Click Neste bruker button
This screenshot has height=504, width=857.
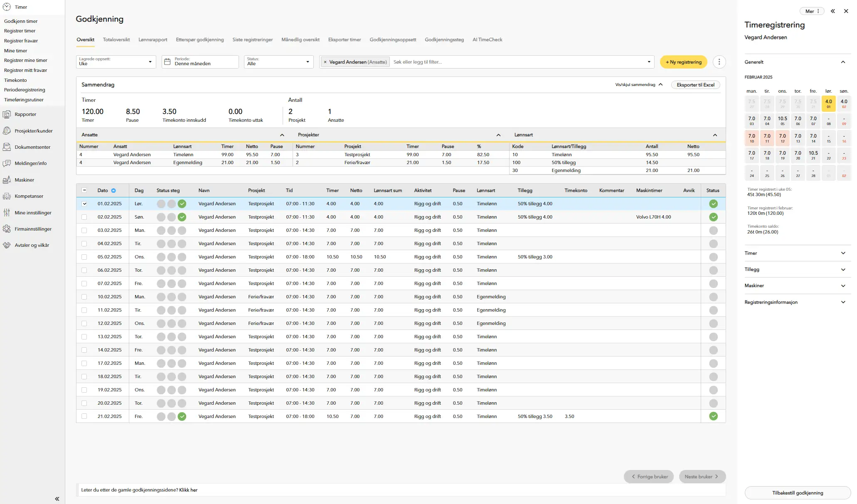pyautogui.click(x=702, y=477)
